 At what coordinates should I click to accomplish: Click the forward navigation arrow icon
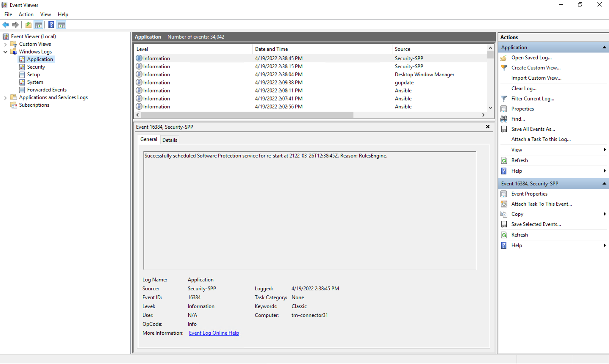tap(15, 25)
